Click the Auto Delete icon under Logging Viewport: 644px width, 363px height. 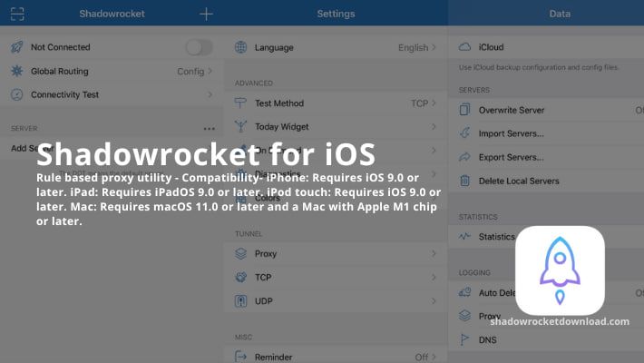pyautogui.click(x=464, y=292)
